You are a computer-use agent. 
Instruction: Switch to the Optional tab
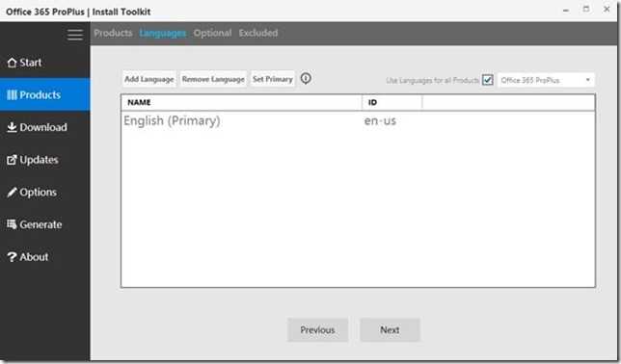[213, 33]
